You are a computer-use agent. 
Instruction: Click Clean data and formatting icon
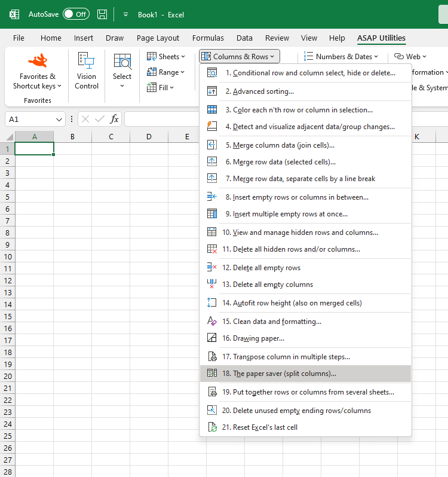coord(212,321)
